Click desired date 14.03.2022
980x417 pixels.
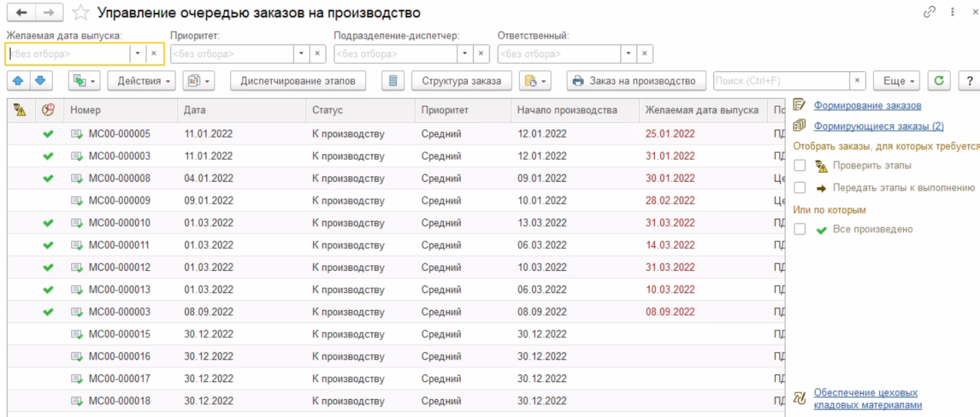(x=670, y=245)
